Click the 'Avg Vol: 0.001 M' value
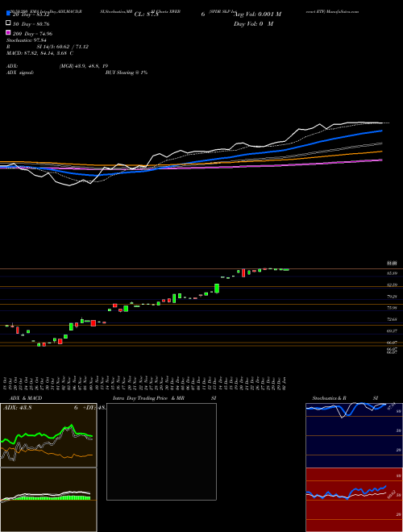The width and height of the screenshot is (403, 532). (x=257, y=15)
